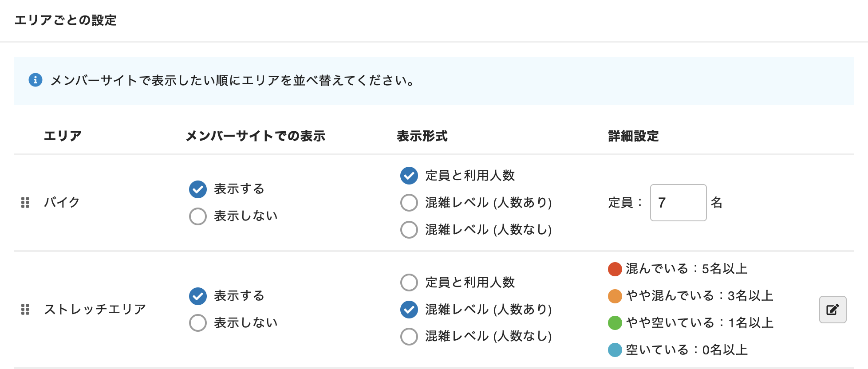
Task: Select 表示しない for ストレッチエリア
Action: click(198, 323)
